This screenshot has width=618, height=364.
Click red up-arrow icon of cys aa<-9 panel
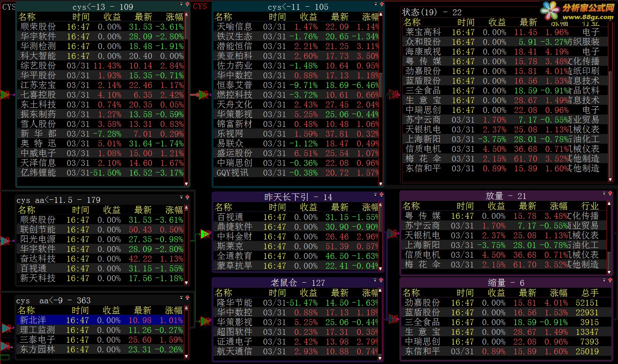coord(187,298)
